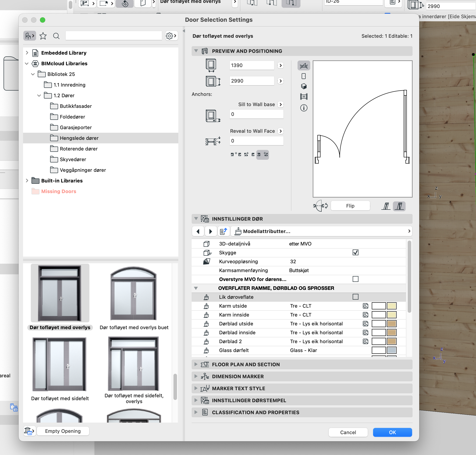
Task: Click the Karm utside color swatch
Action: 391,306
